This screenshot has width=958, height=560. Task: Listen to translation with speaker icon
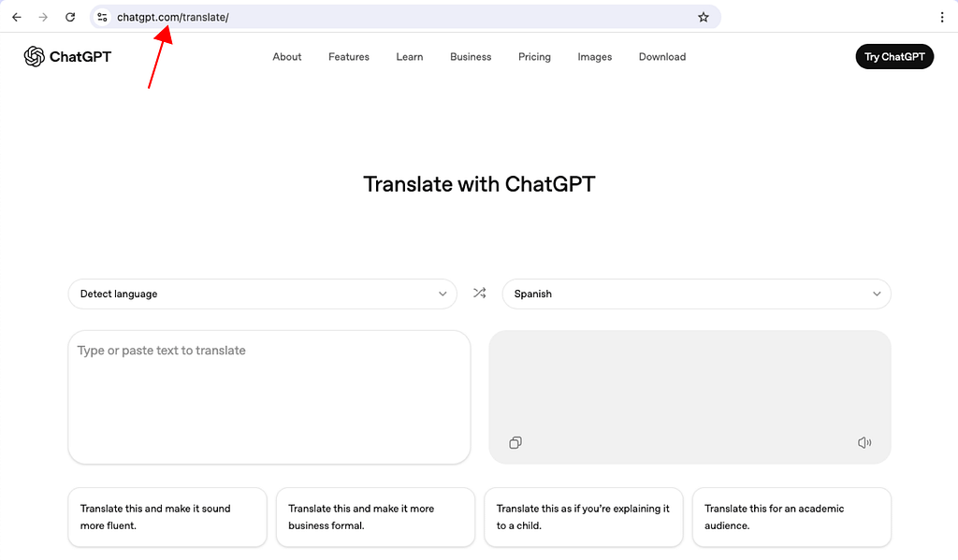[x=864, y=443]
